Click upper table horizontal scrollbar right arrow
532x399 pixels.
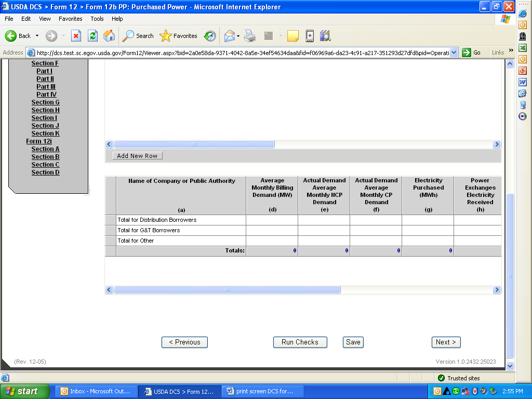click(x=497, y=144)
